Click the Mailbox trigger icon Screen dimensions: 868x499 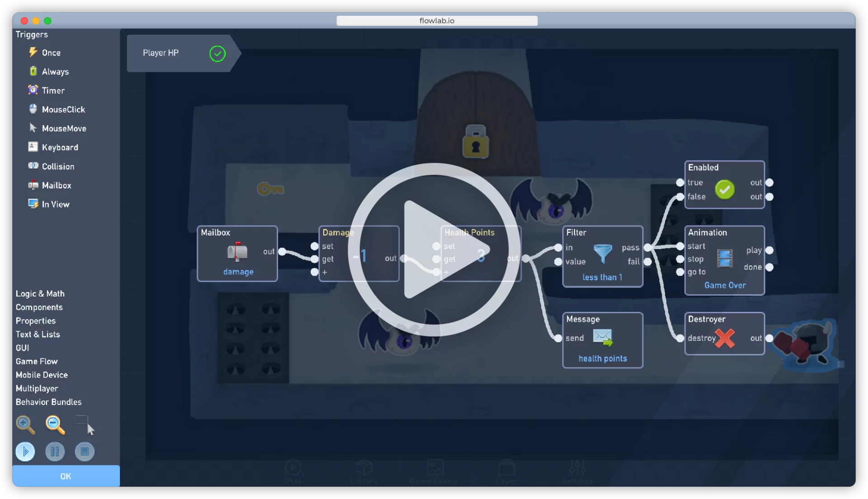[x=32, y=185]
